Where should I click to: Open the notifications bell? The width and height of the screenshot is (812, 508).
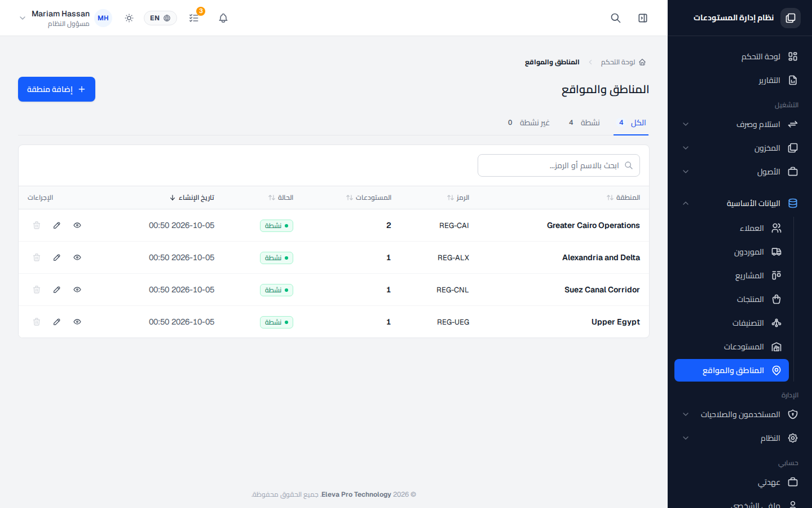click(223, 18)
